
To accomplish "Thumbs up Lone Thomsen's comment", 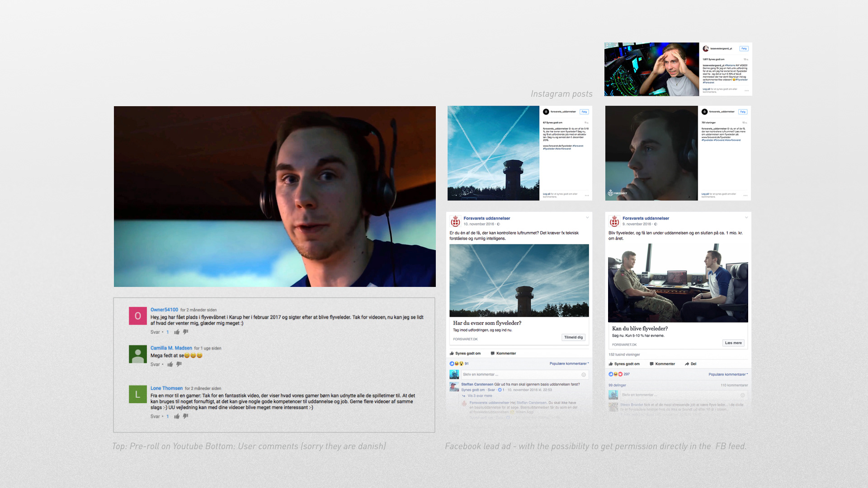I will pyautogui.click(x=177, y=417).
